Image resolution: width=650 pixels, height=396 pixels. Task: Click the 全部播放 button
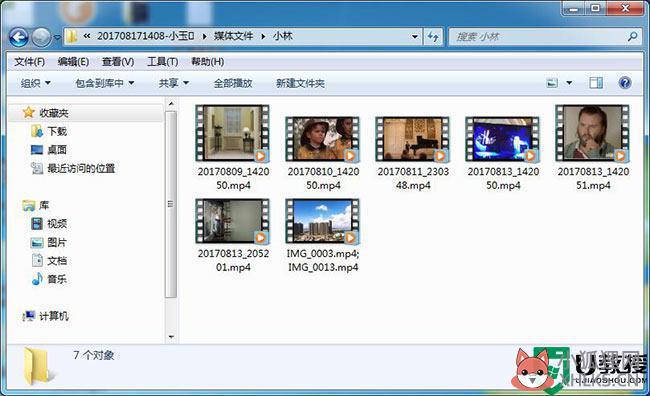(x=233, y=83)
